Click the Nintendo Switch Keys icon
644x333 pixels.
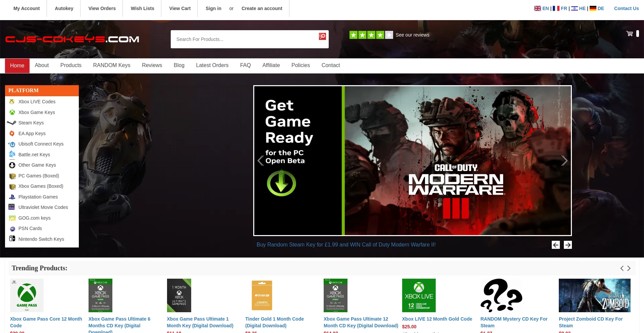12,238
